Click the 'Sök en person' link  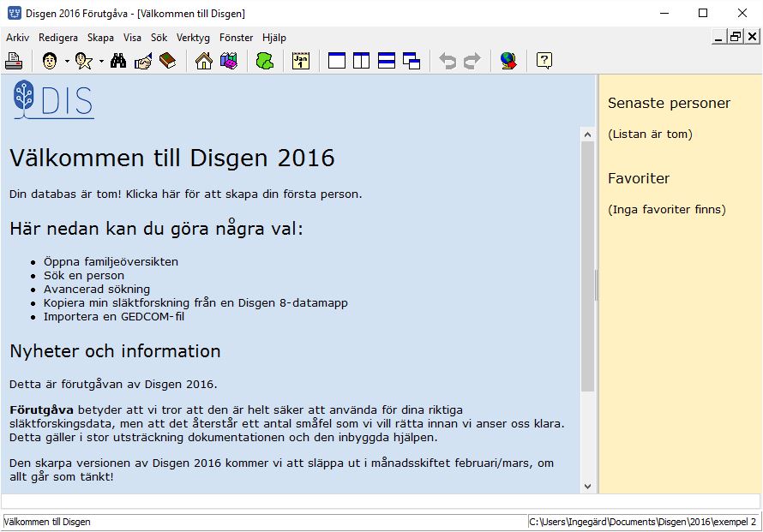coord(84,275)
